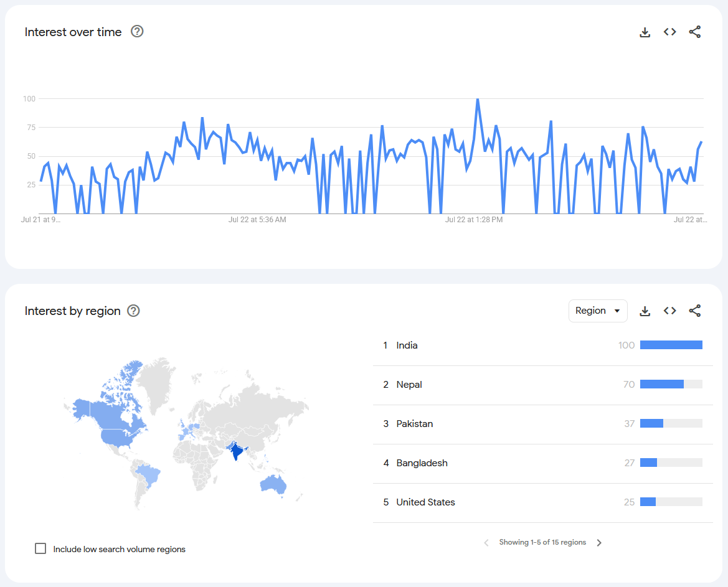Click Bangladesh's interest value 27
This screenshot has height=587, width=728.
(x=629, y=463)
